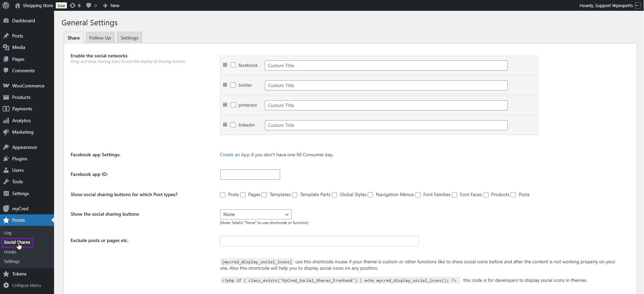The image size is (644, 294).
Task: Open the comments bubble icon in admin bar
Action: click(89, 5)
